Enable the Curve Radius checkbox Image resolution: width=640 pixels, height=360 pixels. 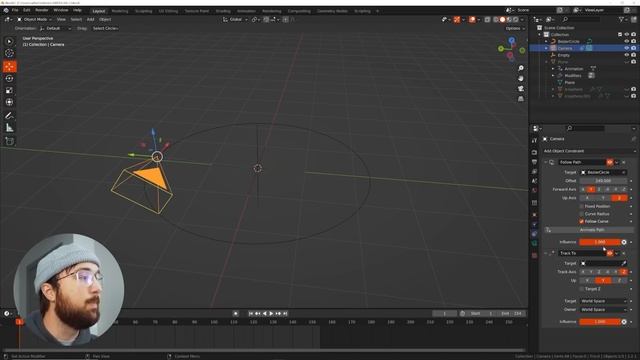[x=582, y=214]
